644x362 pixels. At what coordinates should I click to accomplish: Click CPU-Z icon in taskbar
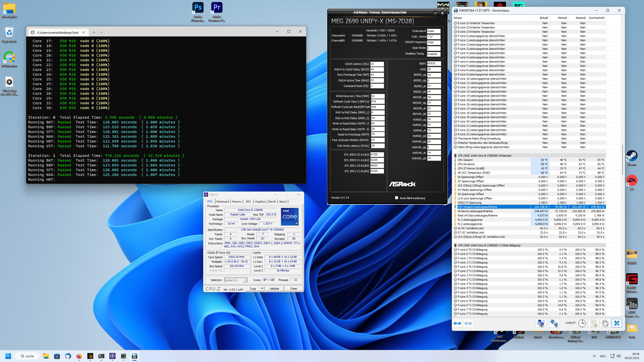(112, 356)
